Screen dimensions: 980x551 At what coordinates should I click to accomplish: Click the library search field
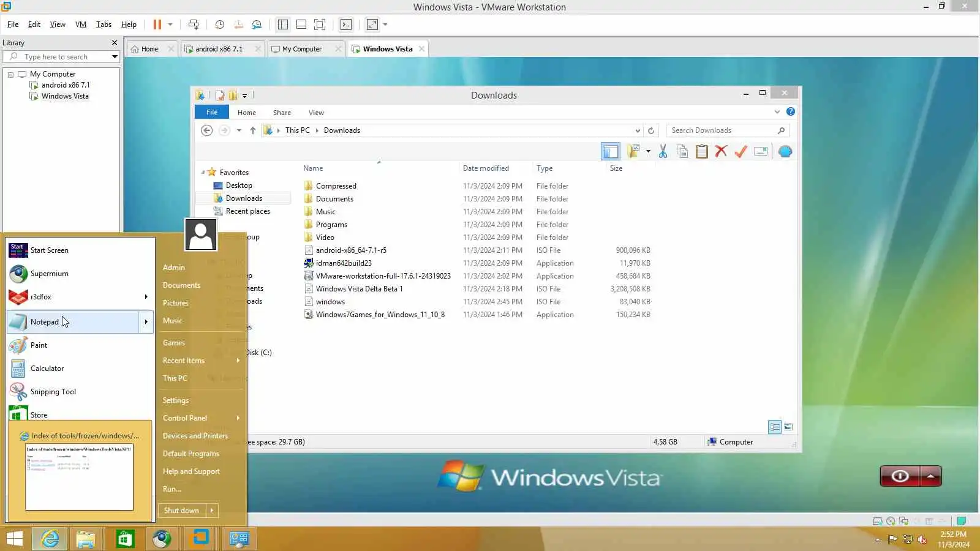click(x=61, y=57)
